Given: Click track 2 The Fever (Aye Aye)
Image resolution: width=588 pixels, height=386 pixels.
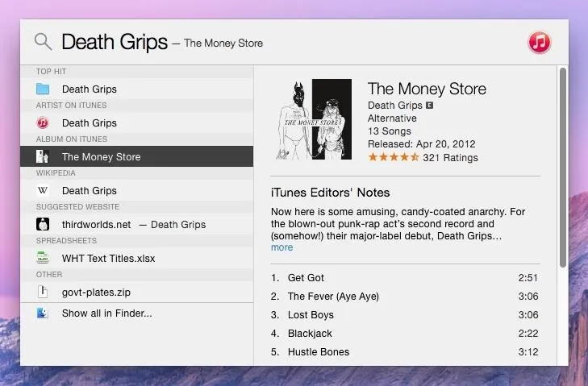Looking at the screenshot, I should [405, 296].
